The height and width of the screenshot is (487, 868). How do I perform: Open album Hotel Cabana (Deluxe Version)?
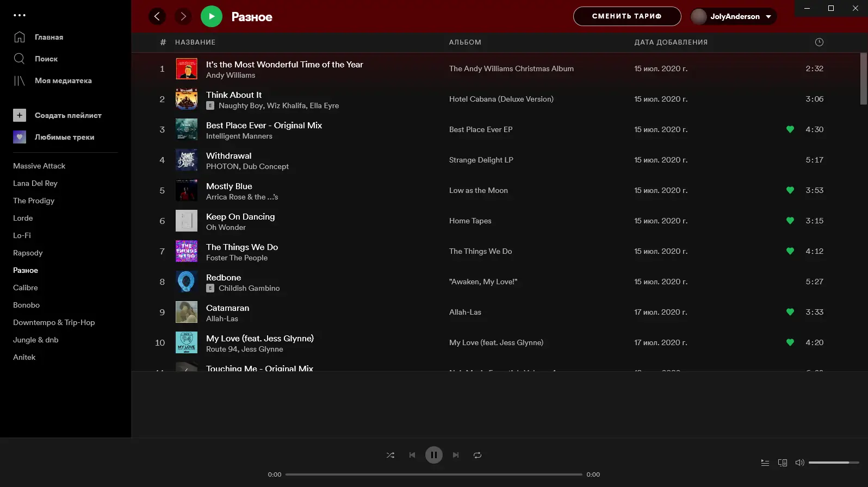[501, 99]
